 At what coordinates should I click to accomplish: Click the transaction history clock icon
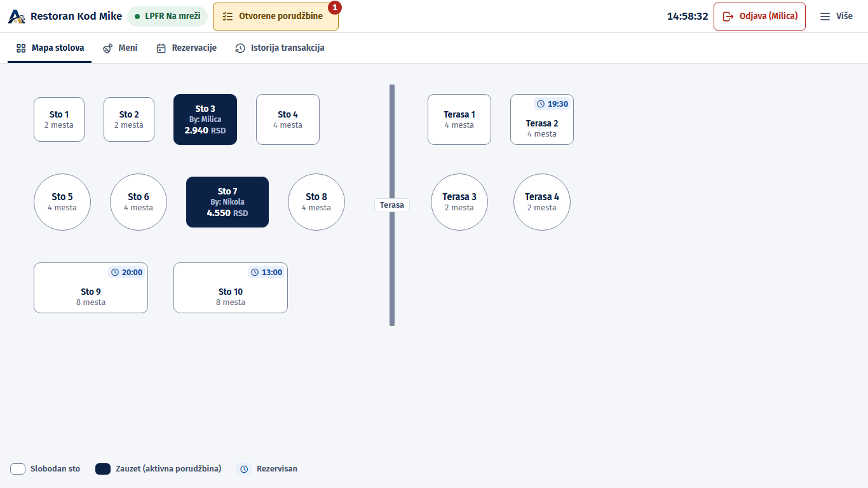click(x=240, y=48)
